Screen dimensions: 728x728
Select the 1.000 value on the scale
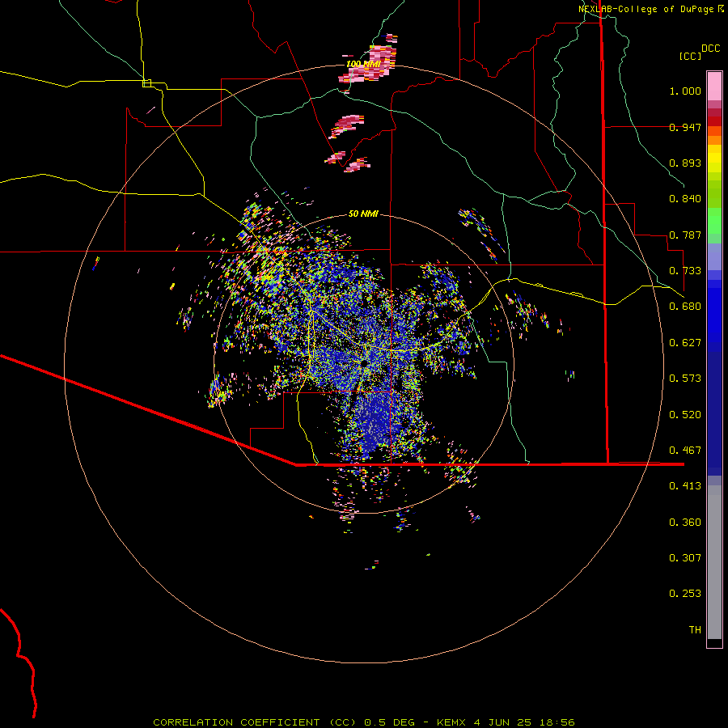pyautogui.click(x=685, y=91)
